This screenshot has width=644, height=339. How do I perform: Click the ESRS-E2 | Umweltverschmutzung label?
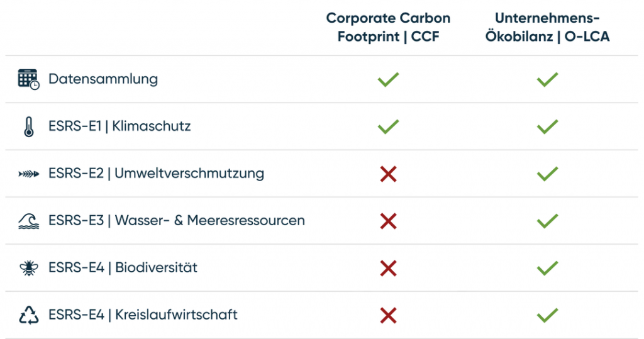point(156,174)
